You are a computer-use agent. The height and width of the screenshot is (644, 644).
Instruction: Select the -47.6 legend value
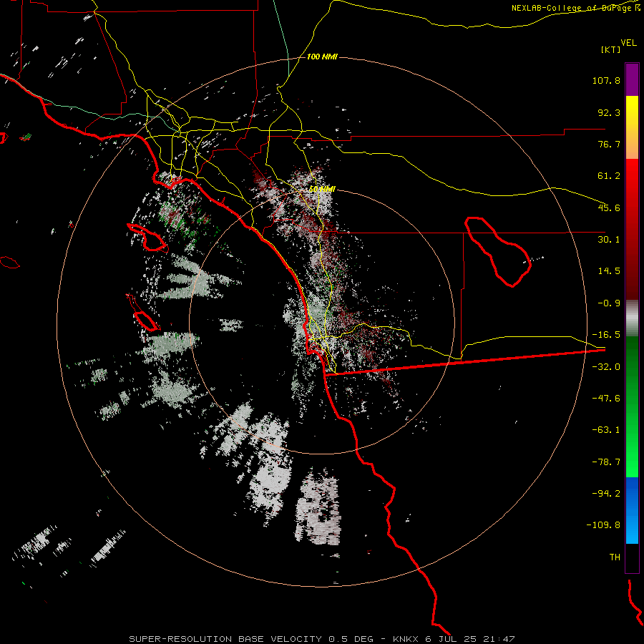pos(606,399)
